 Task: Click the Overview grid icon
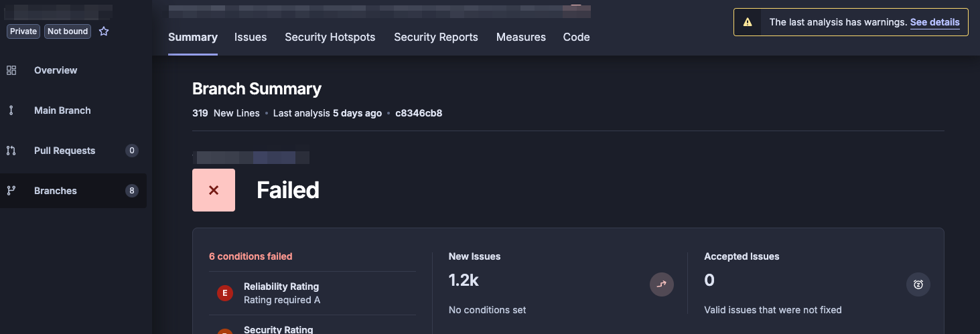[x=11, y=70]
